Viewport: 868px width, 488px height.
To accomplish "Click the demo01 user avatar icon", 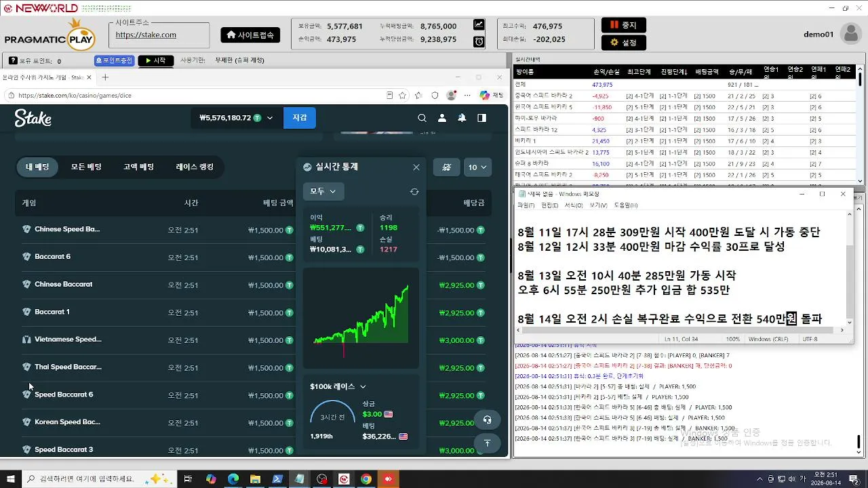I will (850, 34).
